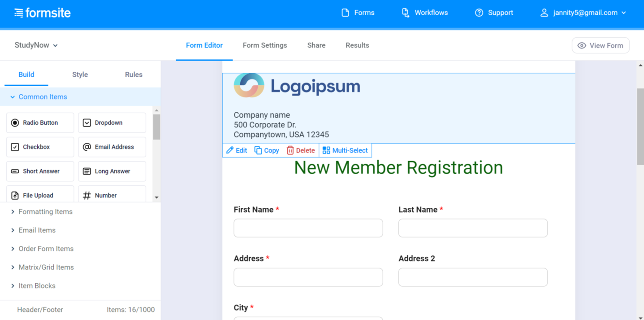Add a Number item
The image size is (644, 320).
112,195
